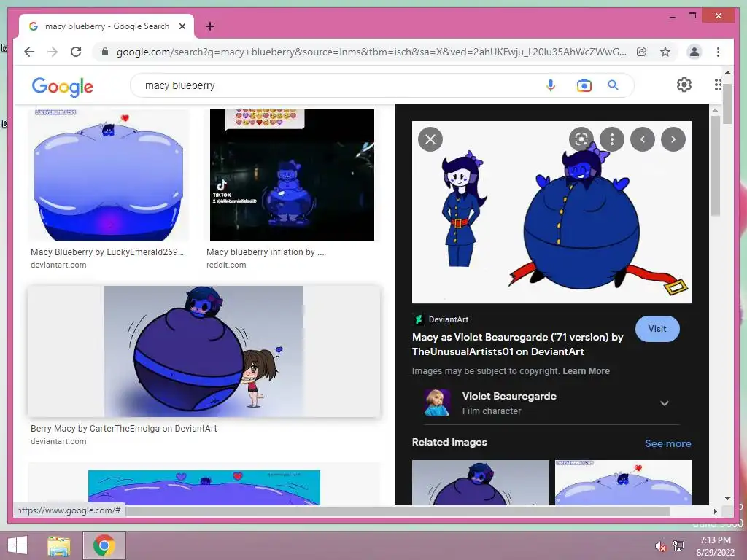
Task: Open a new tab with the plus button
Action: tap(210, 26)
